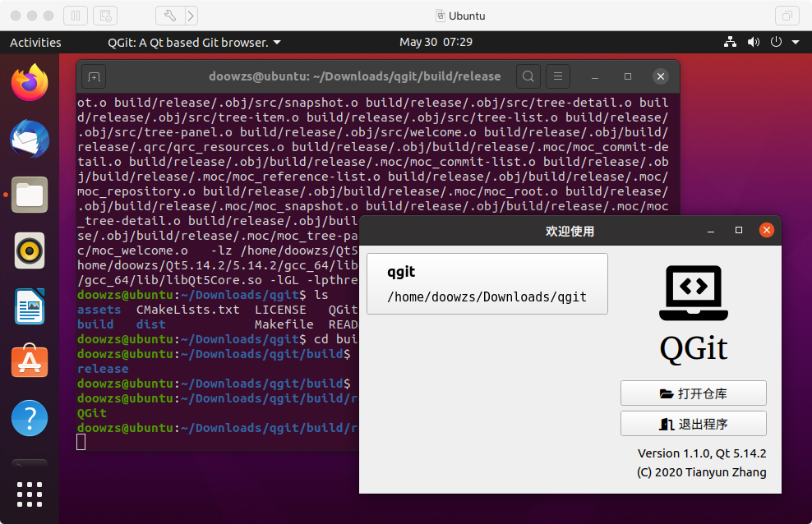This screenshot has height=524, width=812.
Task: Click the /home/doowzs/Downloads/qgit path text
Action: coord(487,297)
